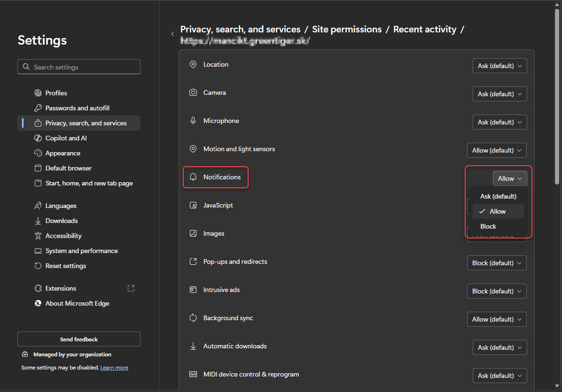Open the Microphone permission dropdown
The width and height of the screenshot is (562, 392).
(500, 122)
